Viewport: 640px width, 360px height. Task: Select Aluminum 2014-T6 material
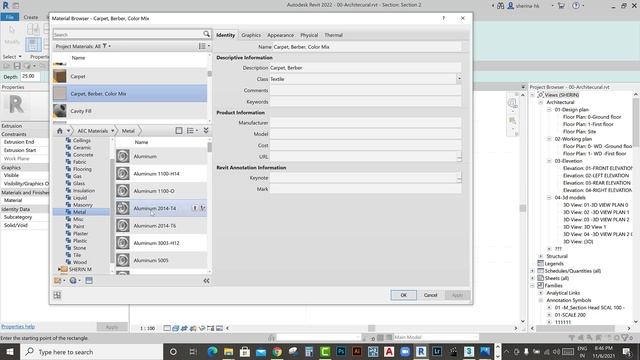[161, 226]
